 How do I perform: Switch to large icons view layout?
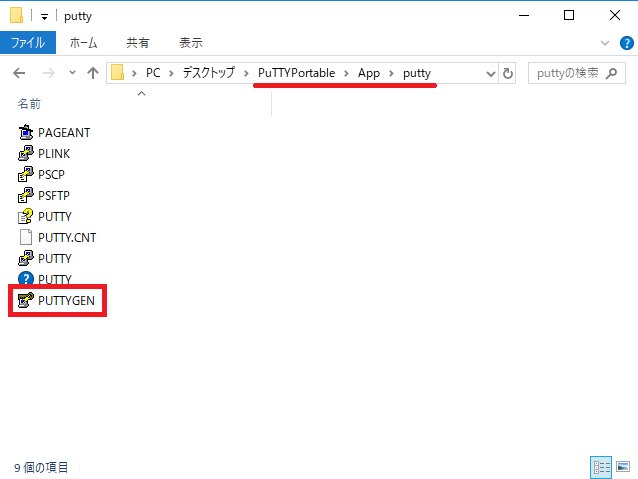[x=623, y=467]
